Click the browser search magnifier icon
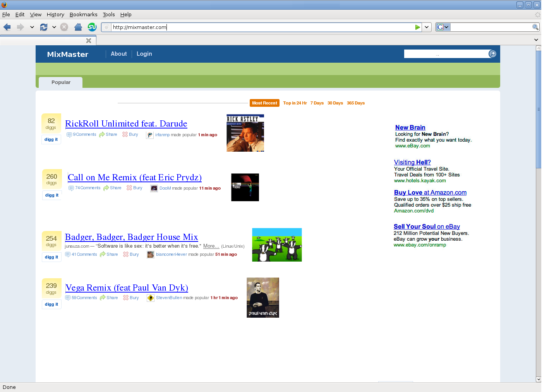The width and height of the screenshot is (542, 392). 535,27
